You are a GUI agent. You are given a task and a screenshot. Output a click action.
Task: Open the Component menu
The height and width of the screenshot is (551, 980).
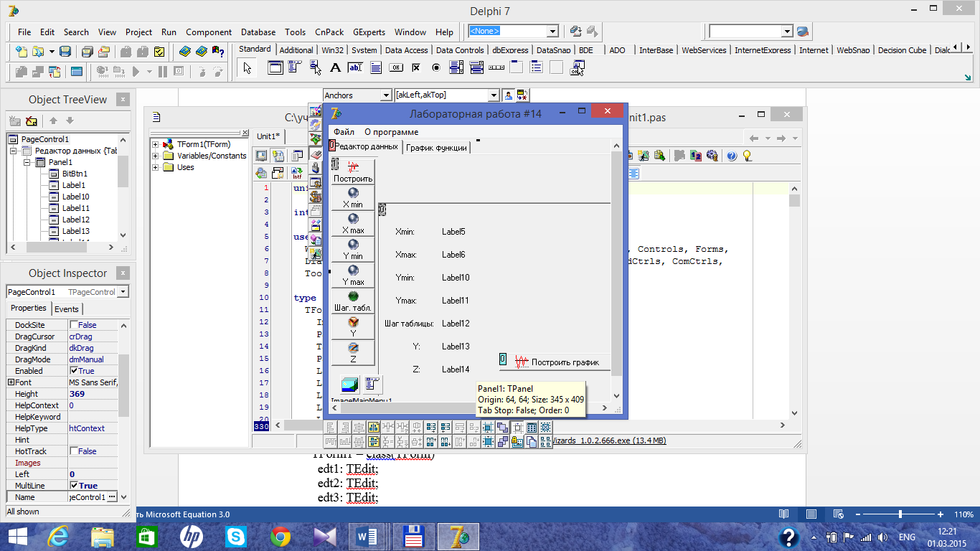[209, 32]
